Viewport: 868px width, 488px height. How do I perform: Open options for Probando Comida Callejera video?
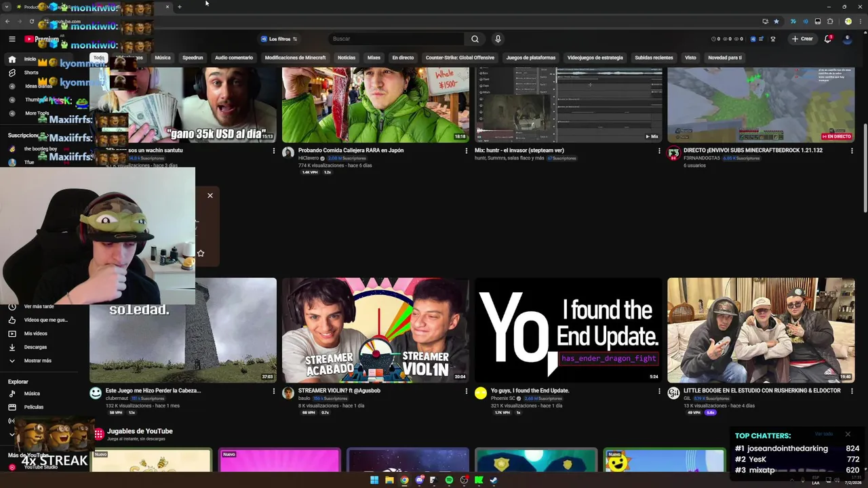coord(466,150)
